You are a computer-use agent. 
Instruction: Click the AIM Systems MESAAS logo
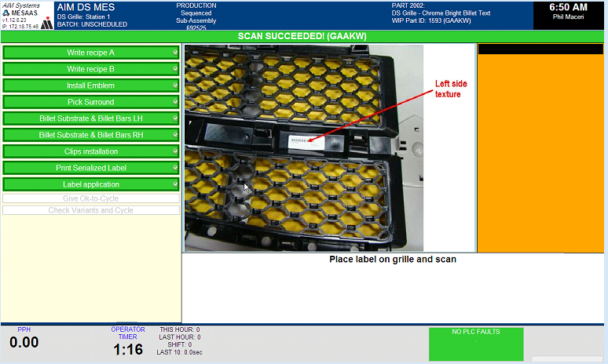coord(27,16)
